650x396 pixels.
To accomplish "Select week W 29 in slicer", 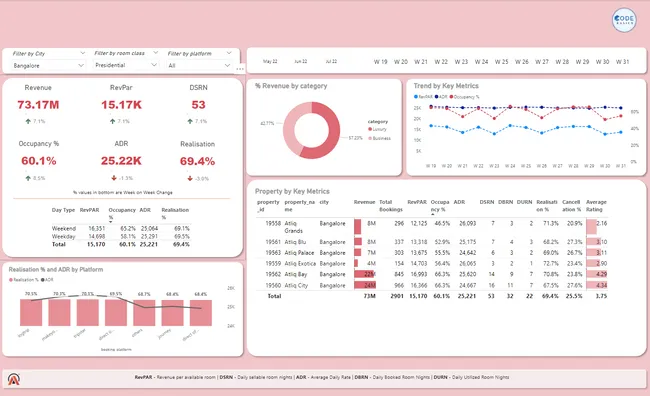I will click(x=582, y=62).
